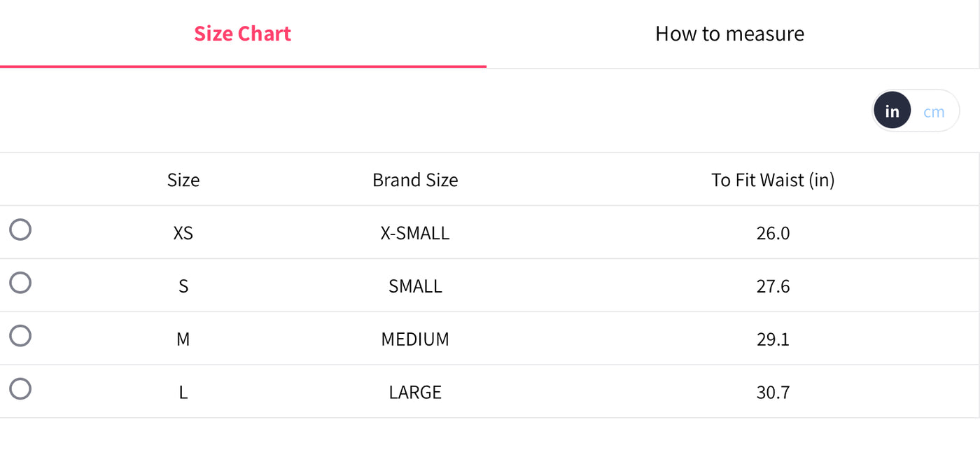This screenshot has height=464, width=980.
Task: Choose the S size radio button
Action: click(x=20, y=283)
